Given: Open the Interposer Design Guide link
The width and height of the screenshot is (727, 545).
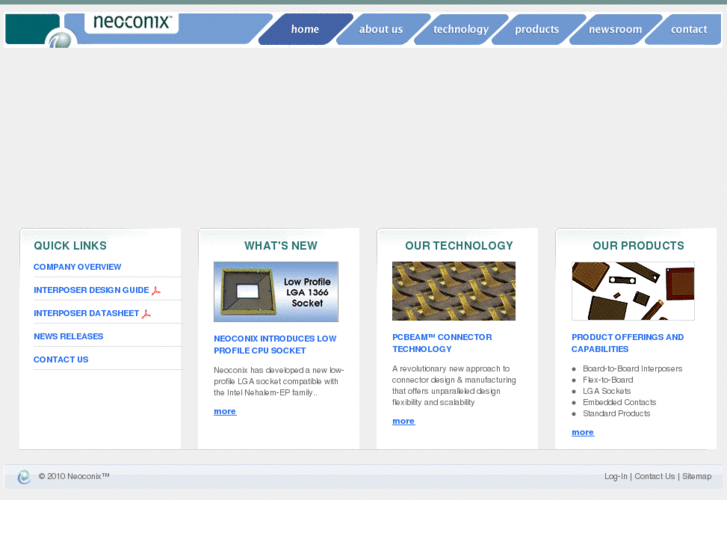Looking at the screenshot, I should pos(91,290).
